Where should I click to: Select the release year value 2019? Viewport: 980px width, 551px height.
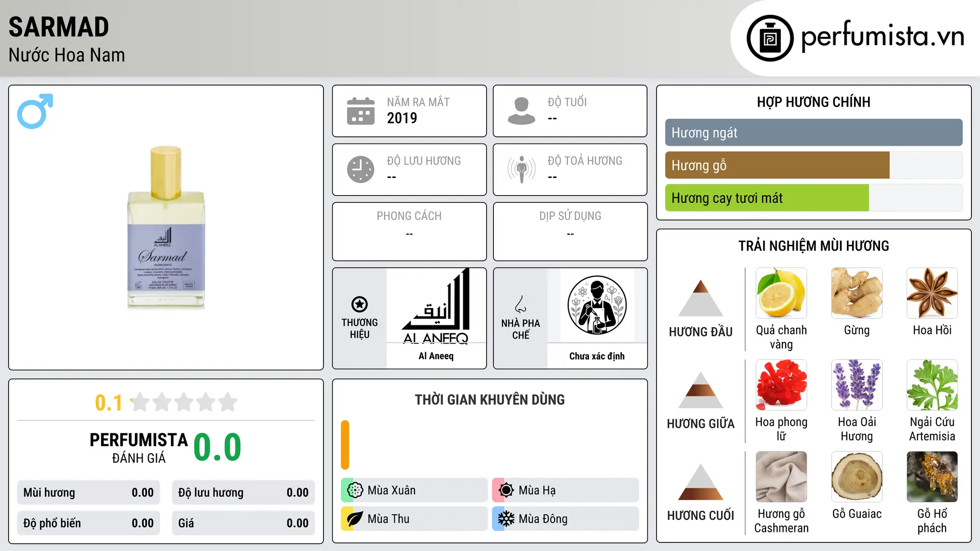(x=402, y=118)
